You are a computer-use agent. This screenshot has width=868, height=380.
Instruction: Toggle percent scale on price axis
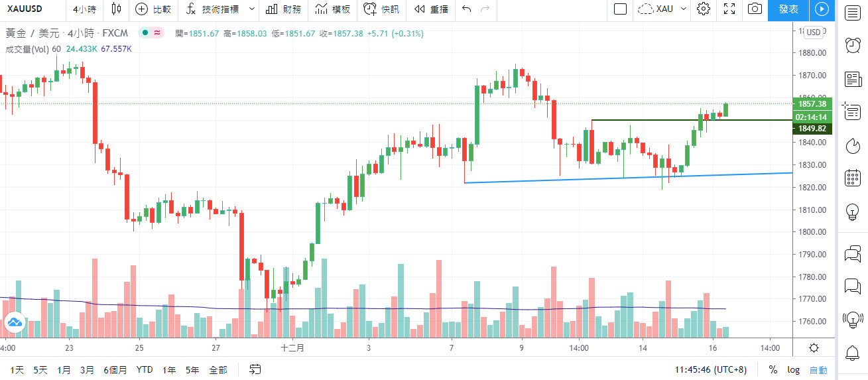pyautogui.click(x=773, y=369)
